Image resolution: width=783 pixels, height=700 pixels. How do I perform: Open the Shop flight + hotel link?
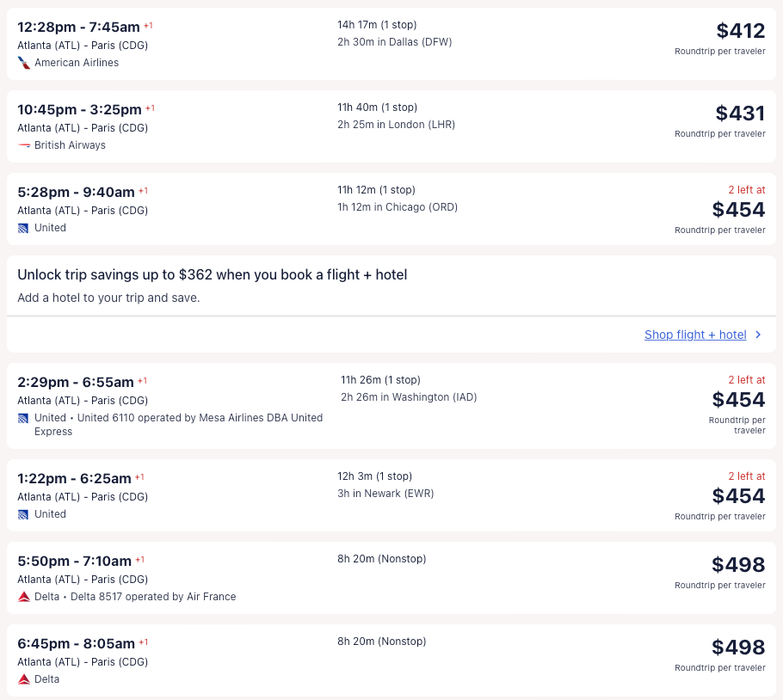click(695, 335)
